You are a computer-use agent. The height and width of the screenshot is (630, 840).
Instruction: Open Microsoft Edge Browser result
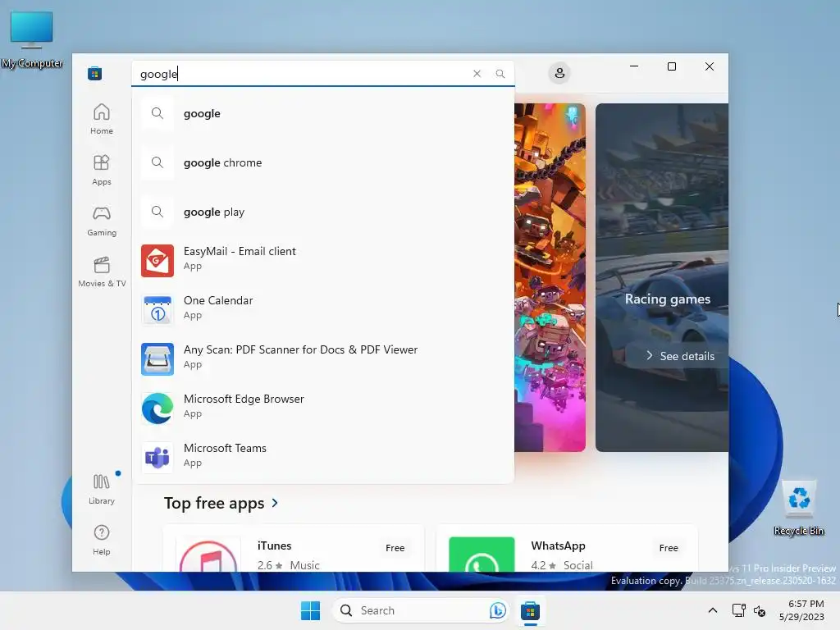click(323, 409)
